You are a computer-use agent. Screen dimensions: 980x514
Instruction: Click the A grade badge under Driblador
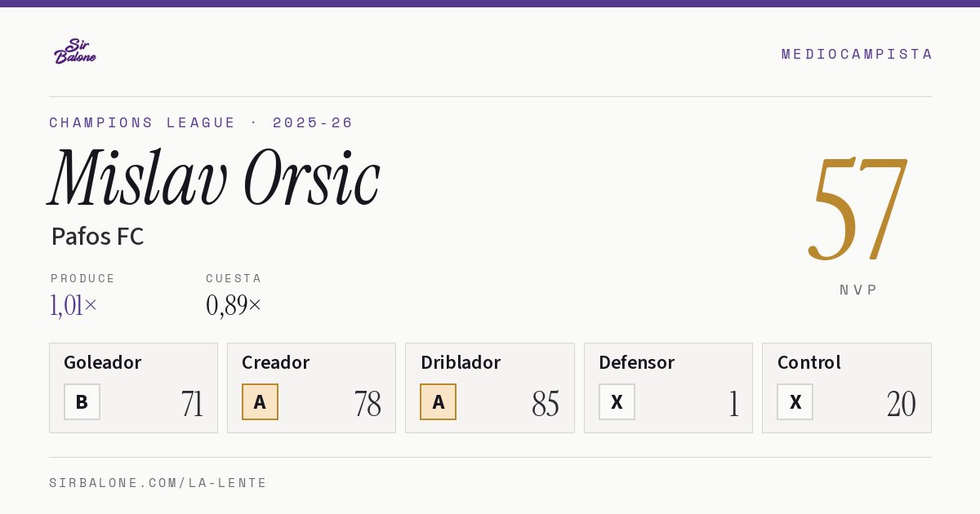(x=438, y=401)
